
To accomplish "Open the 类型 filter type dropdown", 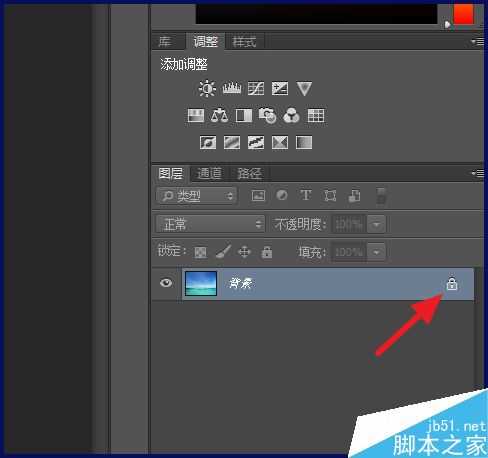I will pos(197,196).
